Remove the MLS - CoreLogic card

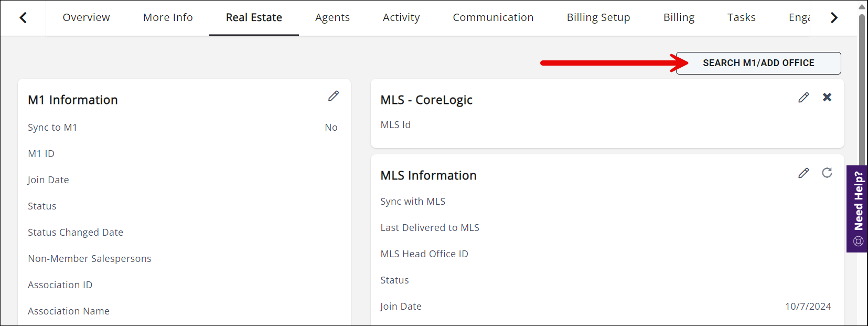pos(827,97)
